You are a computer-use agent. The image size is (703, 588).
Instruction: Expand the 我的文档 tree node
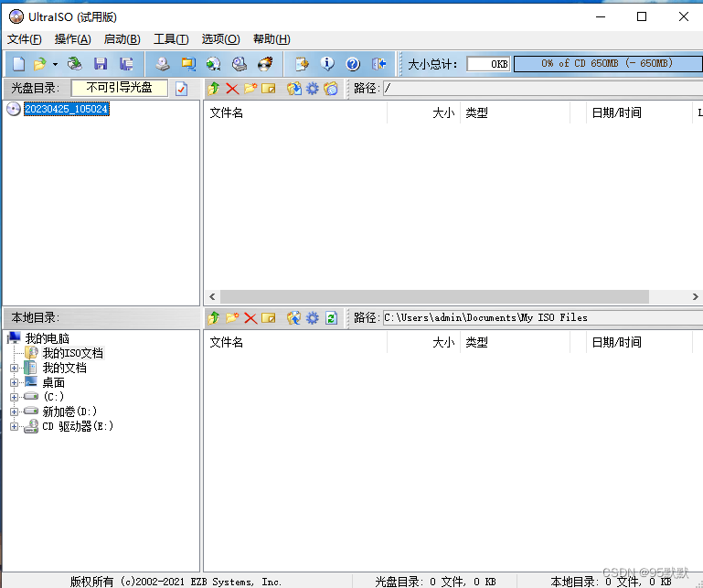pos(14,369)
